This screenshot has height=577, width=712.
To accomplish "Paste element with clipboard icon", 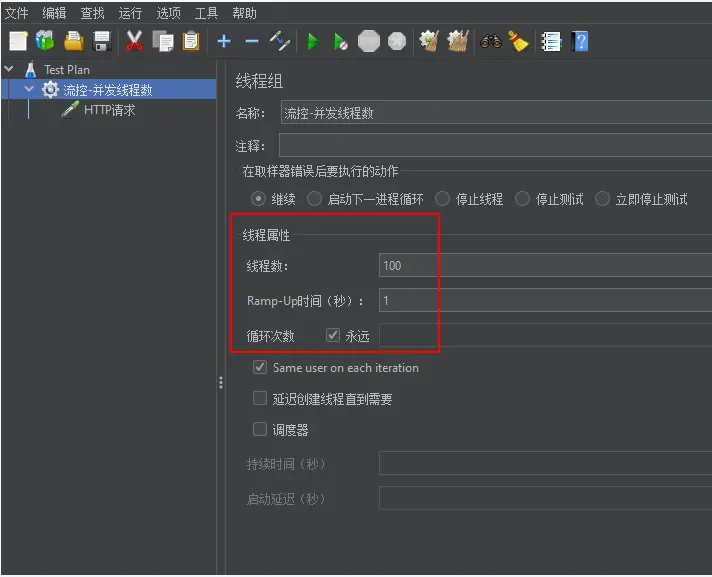I will click(191, 41).
